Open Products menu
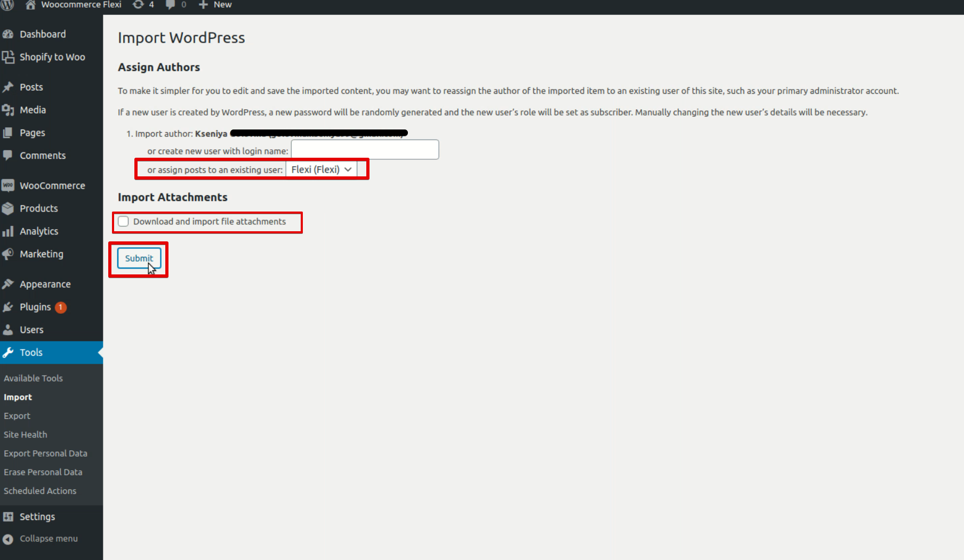Viewport: 964px width, 560px height. coord(39,208)
